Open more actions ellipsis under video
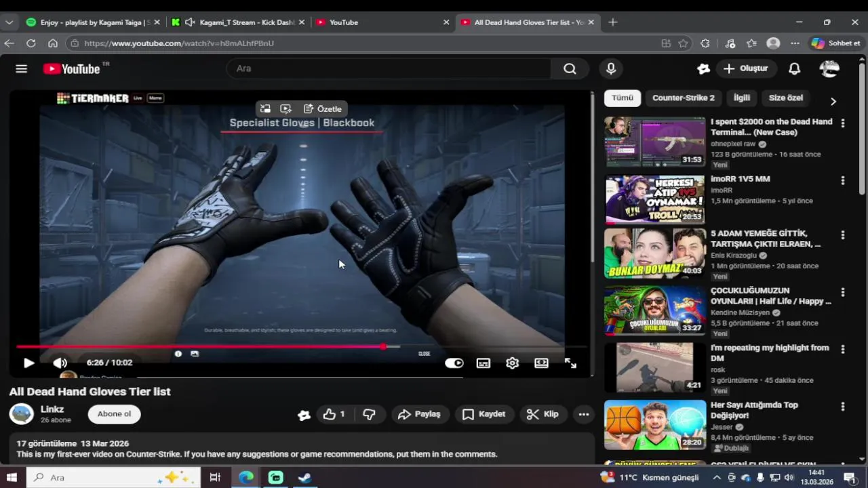This screenshot has height=488, width=868. pos(584,414)
